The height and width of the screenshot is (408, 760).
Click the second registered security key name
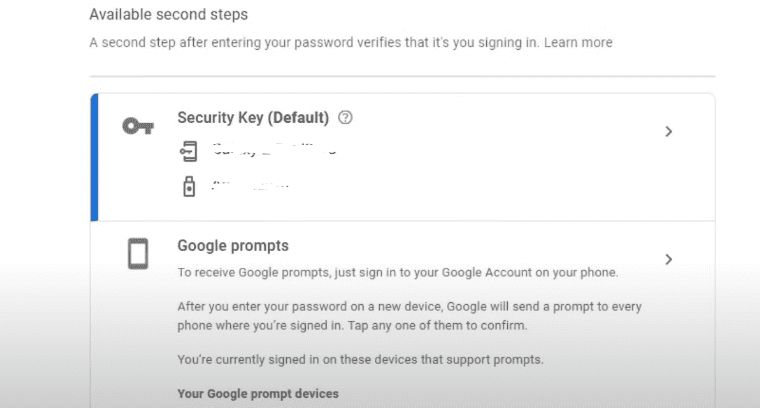tap(250, 186)
